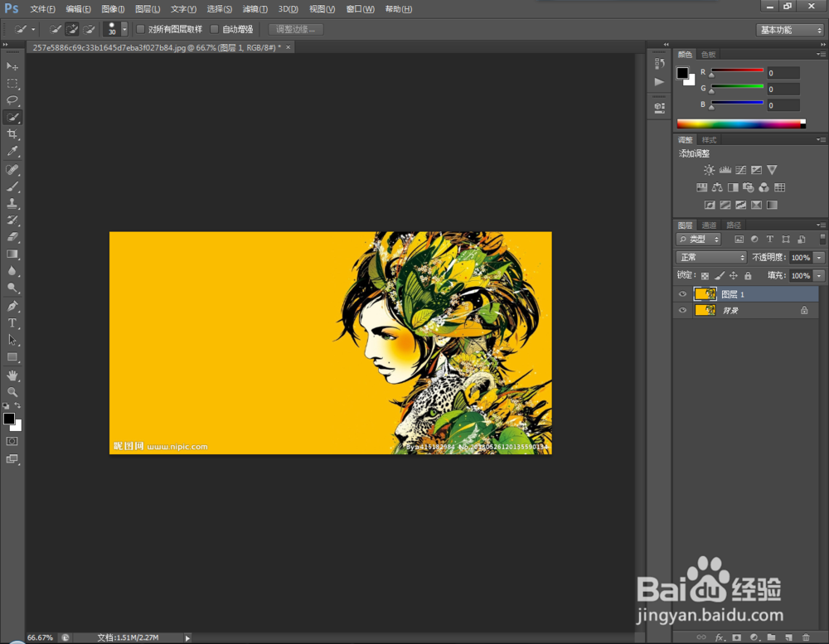Select the Lasso tool

click(x=12, y=100)
